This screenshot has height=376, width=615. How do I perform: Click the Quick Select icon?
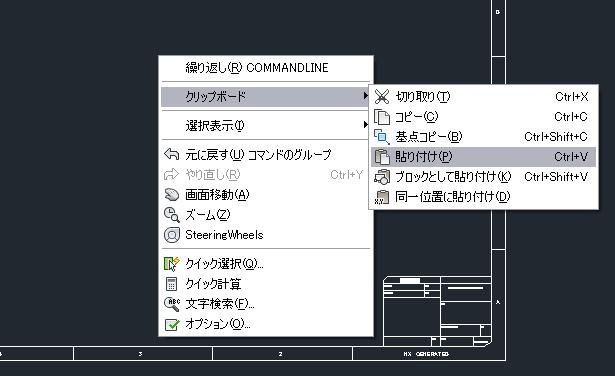[x=171, y=263]
